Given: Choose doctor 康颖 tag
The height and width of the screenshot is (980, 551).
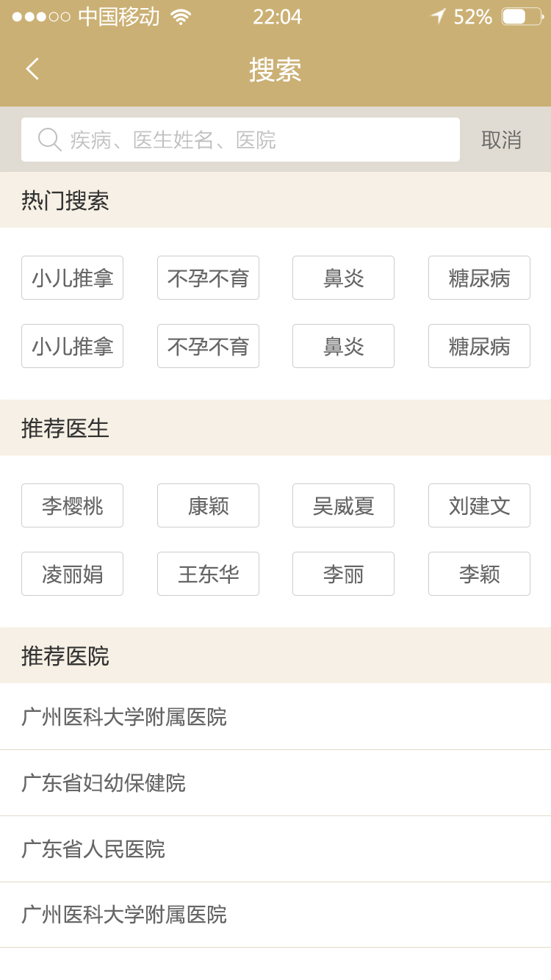Looking at the screenshot, I should (x=208, y=505).
